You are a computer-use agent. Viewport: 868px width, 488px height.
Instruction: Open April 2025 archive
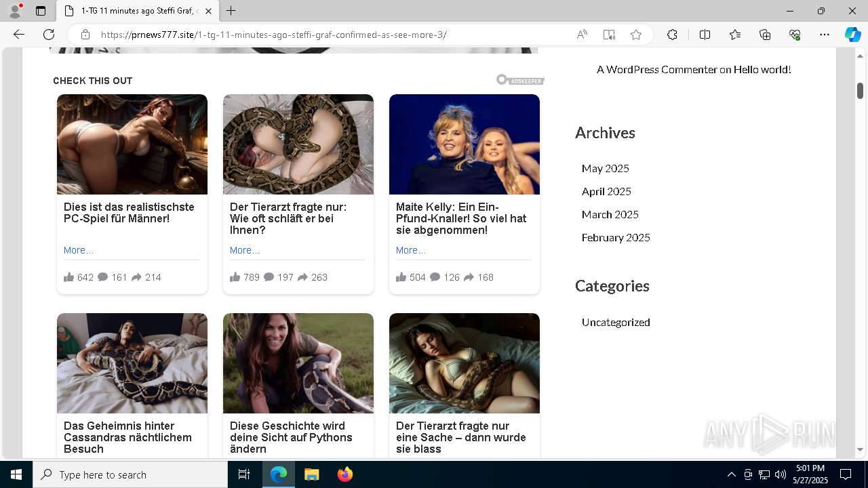(x=606, y=191)
